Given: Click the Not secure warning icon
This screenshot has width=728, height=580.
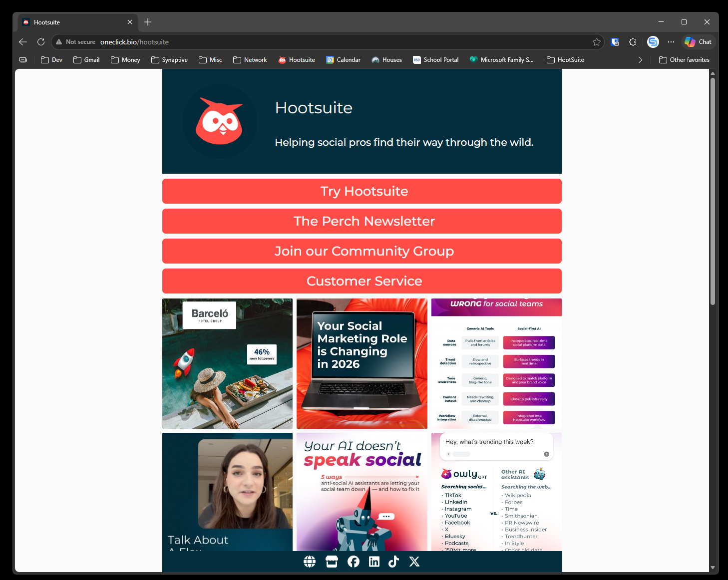Looking at the screenshot, I should point(59,42).
